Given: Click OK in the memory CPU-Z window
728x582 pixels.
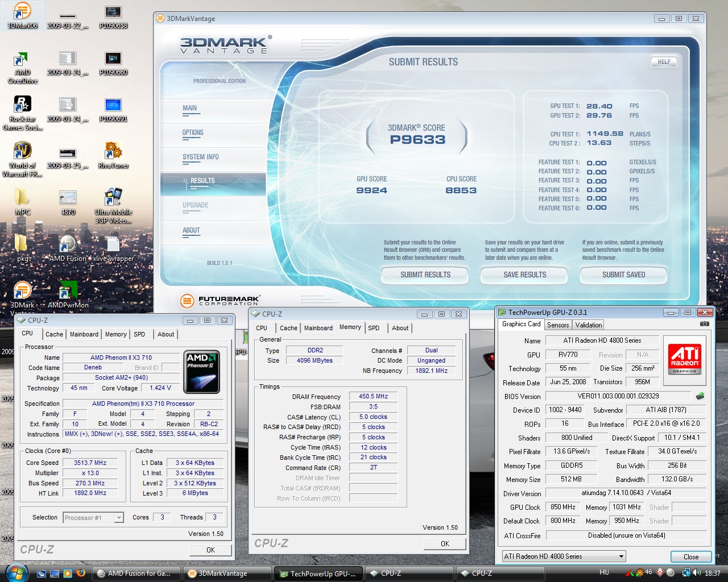Looking at the screenshot, I should (x=445, y=544).
